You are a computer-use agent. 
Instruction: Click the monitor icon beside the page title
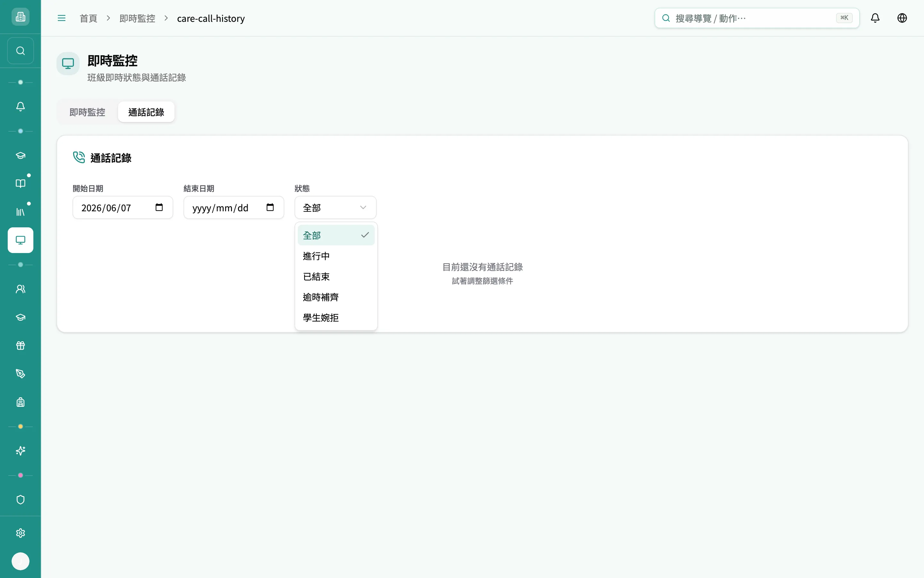click(68, 64)
